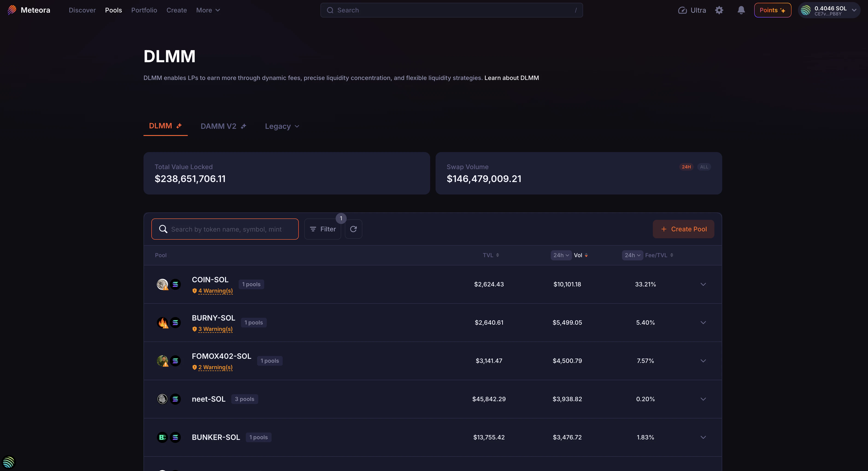Expand the COIN-SOL pool row
Screen dimensions: 868x471
click(703, 284)
